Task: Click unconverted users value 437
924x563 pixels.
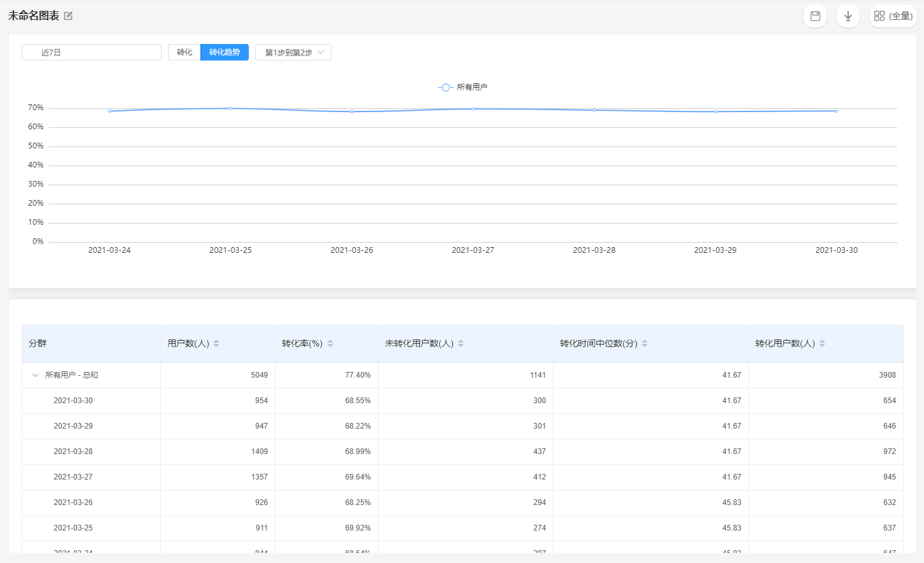Action: 540,452
